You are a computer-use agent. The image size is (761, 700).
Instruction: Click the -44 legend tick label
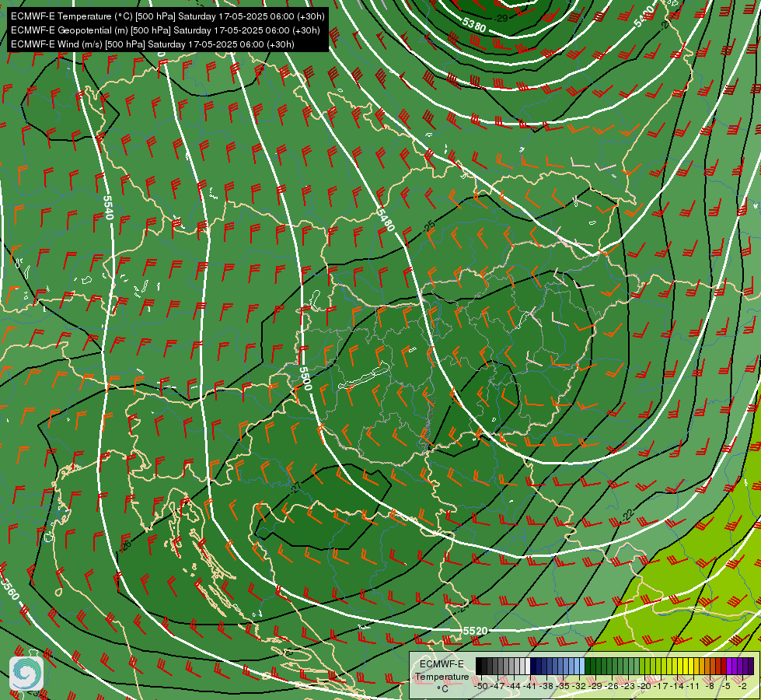pyautogui.click(x=514, y=686)
